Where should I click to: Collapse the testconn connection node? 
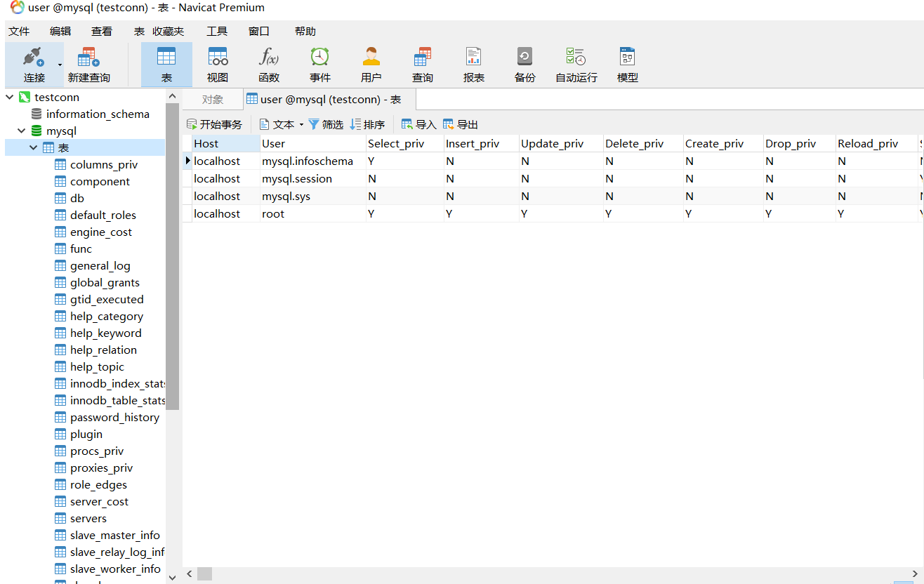10,97
